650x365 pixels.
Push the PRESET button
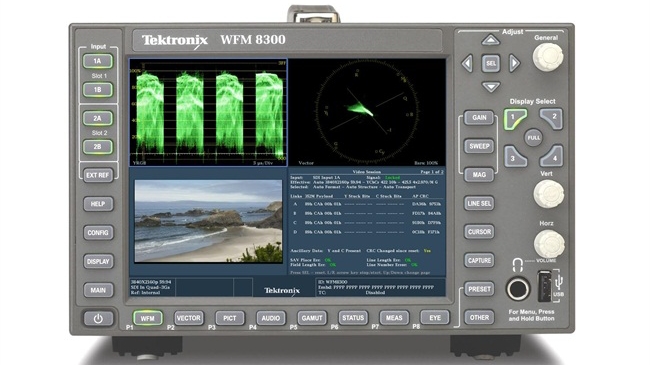[479, 289]
